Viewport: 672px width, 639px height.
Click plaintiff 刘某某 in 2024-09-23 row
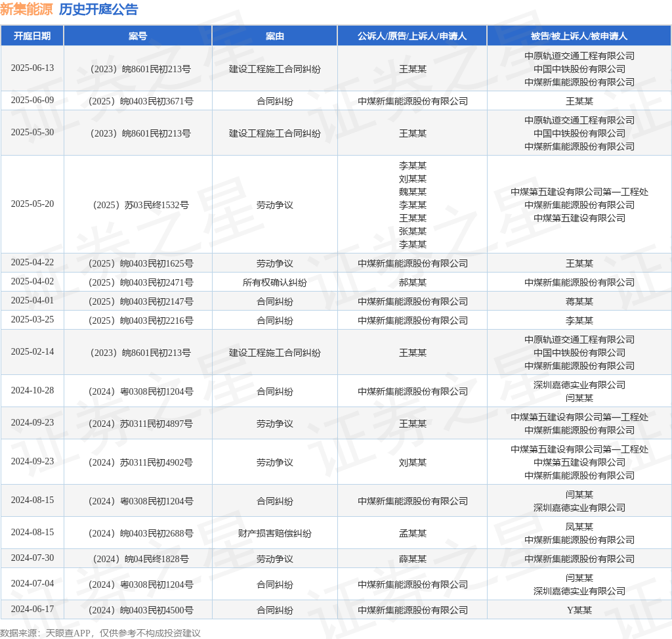point(412,462)
